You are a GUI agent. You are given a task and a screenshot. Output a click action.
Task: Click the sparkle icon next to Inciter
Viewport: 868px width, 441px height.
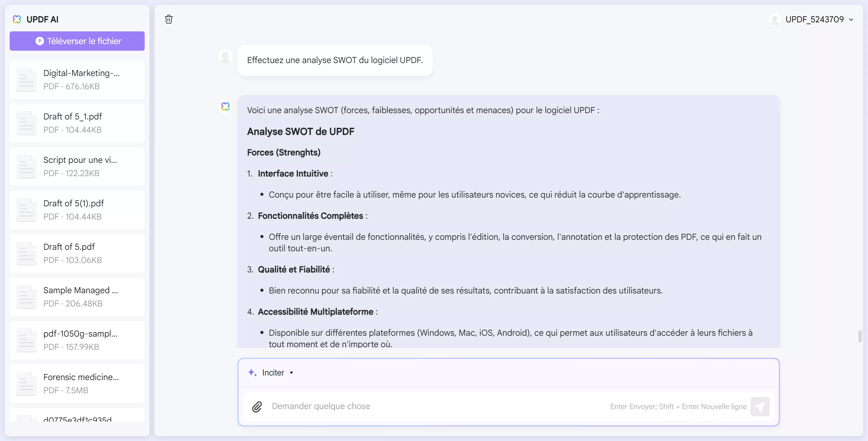coord(252,372)
